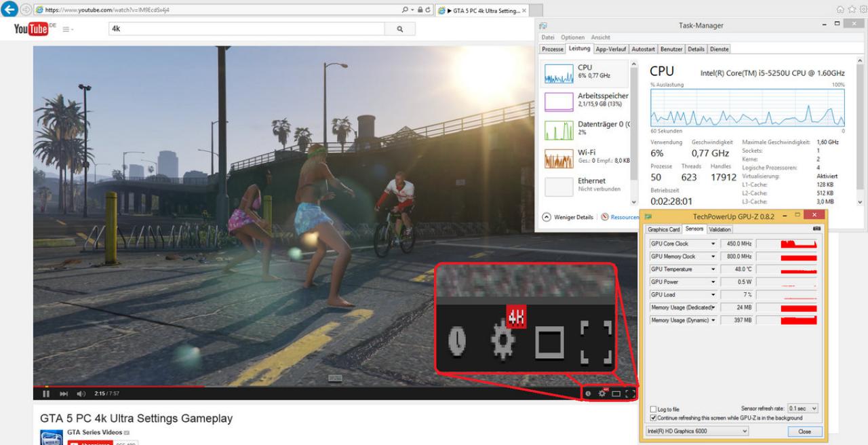868x445 pixels.
Task: Open GPU Power sensor dropdown
Action: (x=713, y=282)
